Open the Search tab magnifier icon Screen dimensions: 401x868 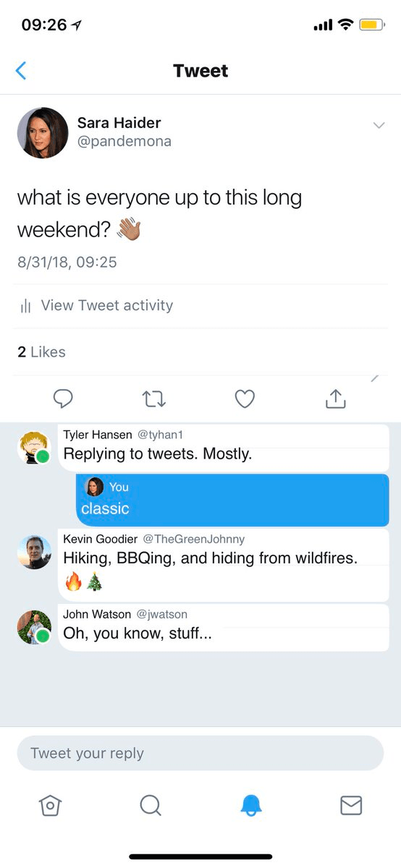pos(150,805)
